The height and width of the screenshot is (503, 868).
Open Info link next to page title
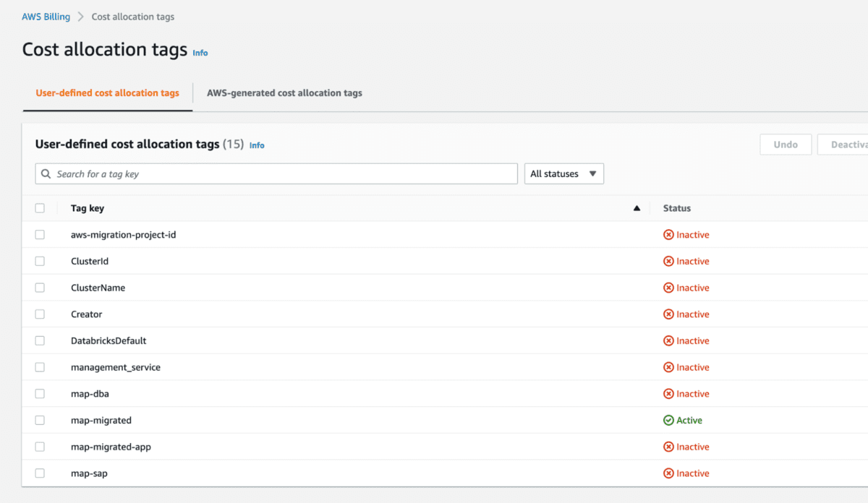click(x=200, y=53)
